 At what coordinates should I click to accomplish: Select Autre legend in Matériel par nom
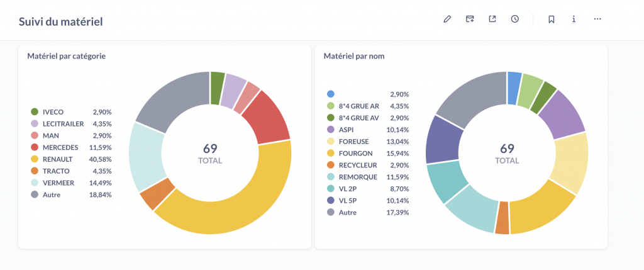[348, 213]
